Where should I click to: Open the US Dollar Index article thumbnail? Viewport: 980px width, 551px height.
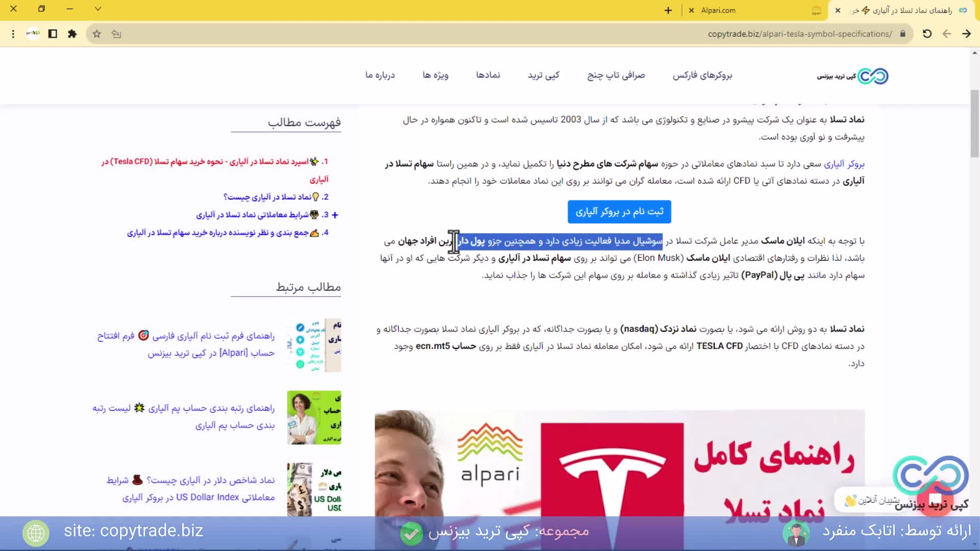click(x=314, y=489)
